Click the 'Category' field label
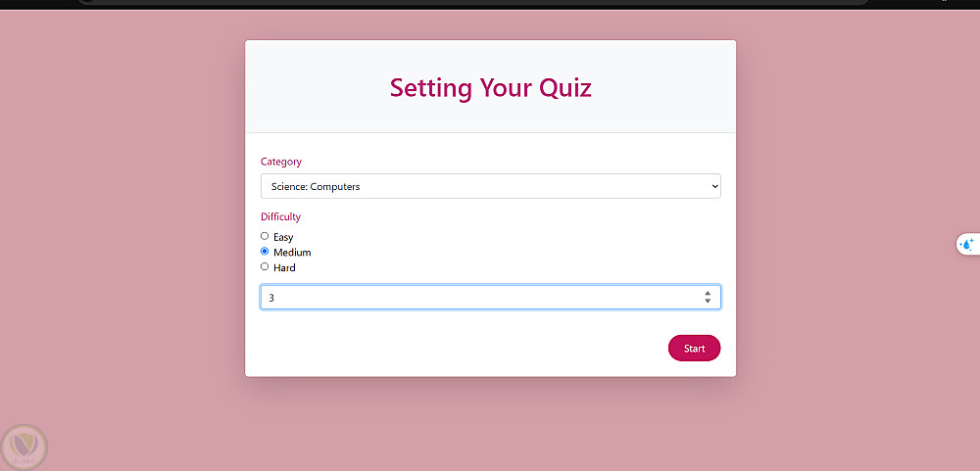The height and width of the screenshot is (471, 980). (281, 162)
